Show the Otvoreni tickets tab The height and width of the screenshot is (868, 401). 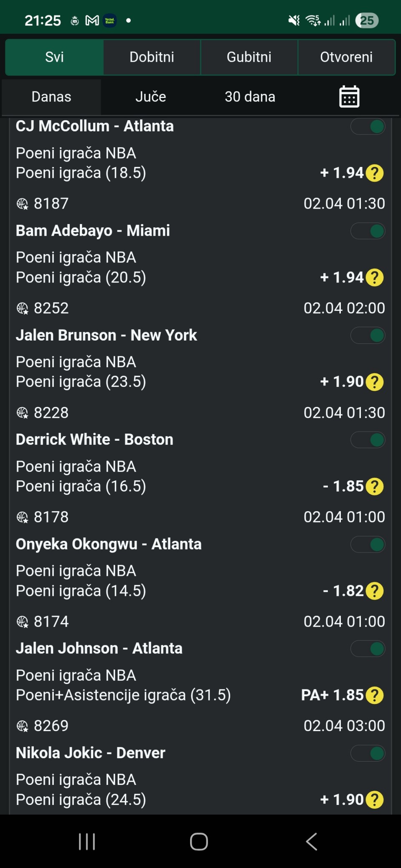point(346,57)
